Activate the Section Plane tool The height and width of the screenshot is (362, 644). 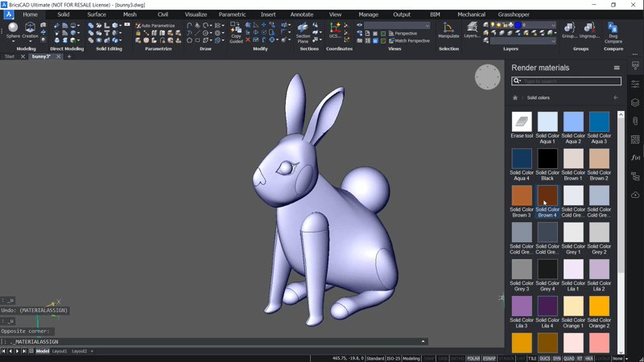coord(303,33)
